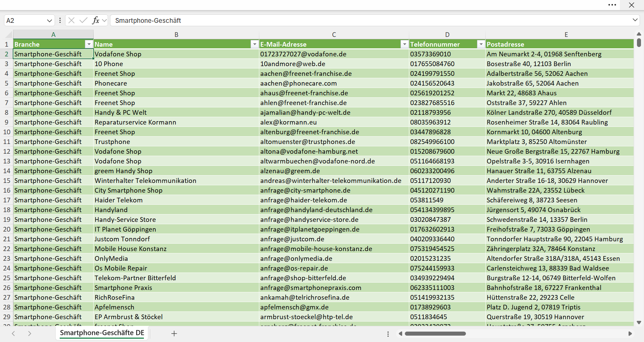Screen dimensions: 644x342
Task: Select cell City Smartphone Shop
Action: tap(176, 190)
